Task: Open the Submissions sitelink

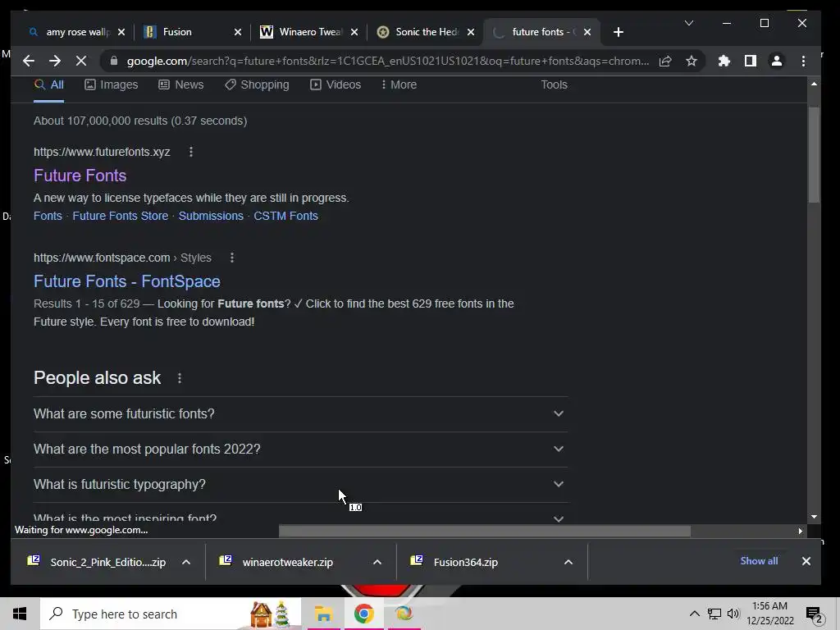Action: pyautogui.click(x=211, y=216)
